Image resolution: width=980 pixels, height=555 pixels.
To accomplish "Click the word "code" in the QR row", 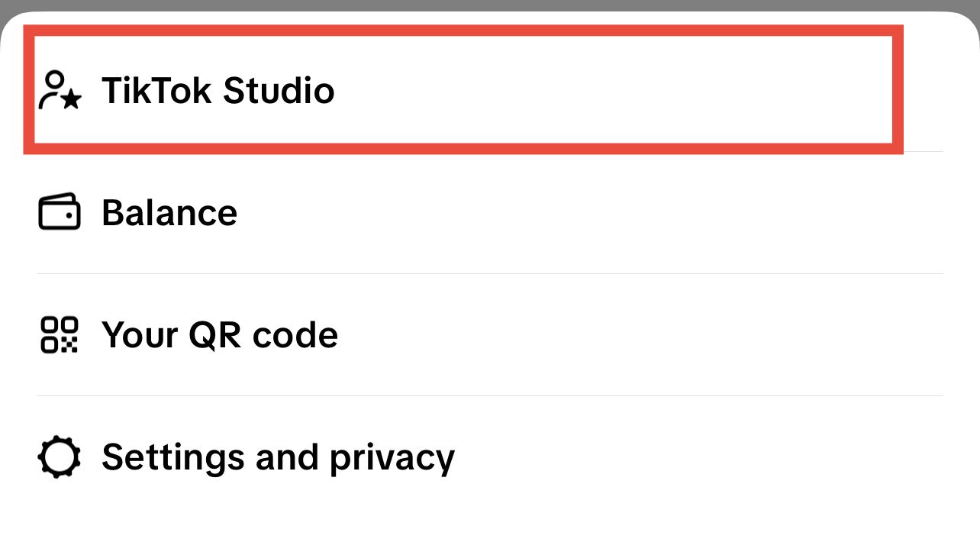I will [x=295, y=335].
